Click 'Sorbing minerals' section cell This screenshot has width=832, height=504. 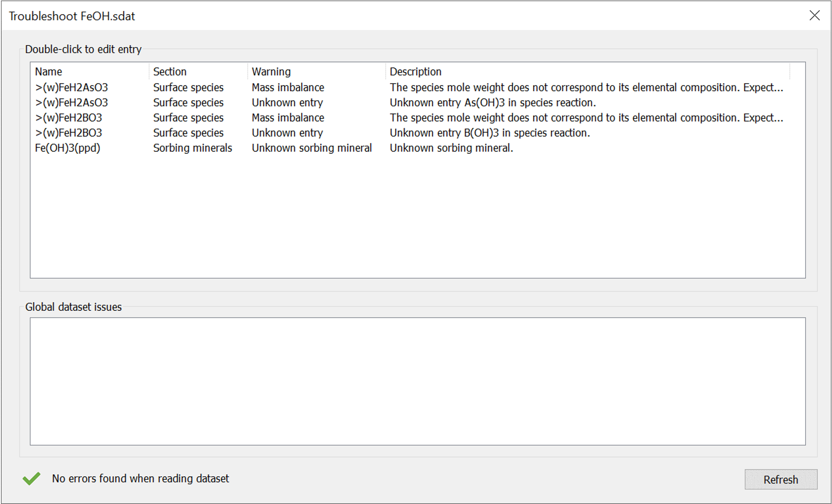point(192,148)
